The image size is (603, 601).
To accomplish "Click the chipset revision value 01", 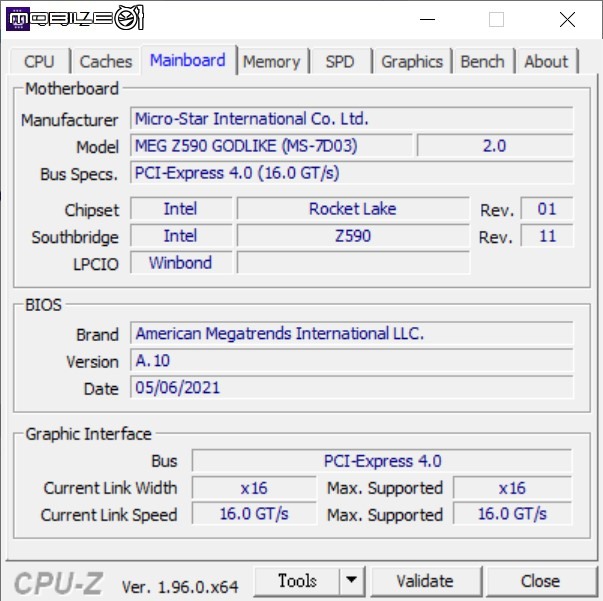I will 547,209.
